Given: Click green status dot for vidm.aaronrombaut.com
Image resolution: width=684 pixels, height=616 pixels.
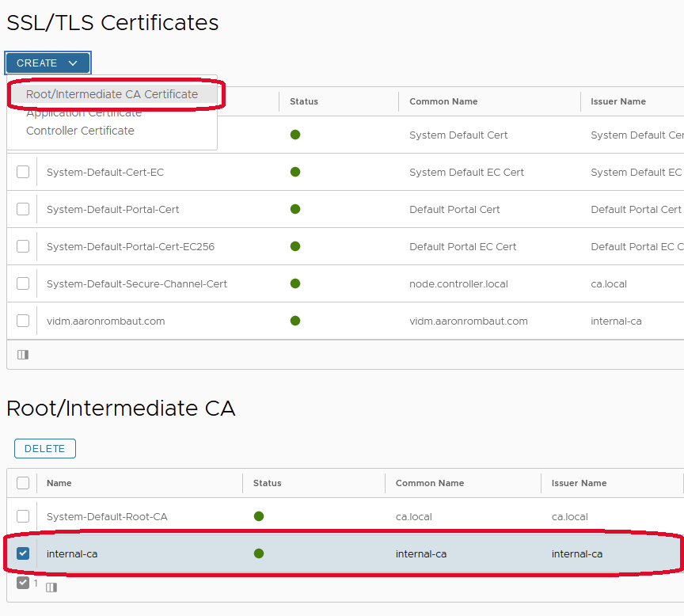Looking at the screenshot, I should point(295,321).
